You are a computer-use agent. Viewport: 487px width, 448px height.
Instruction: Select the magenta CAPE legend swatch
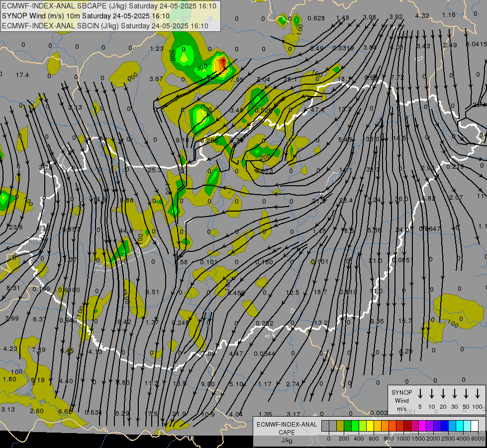click(x=422, y=426)
